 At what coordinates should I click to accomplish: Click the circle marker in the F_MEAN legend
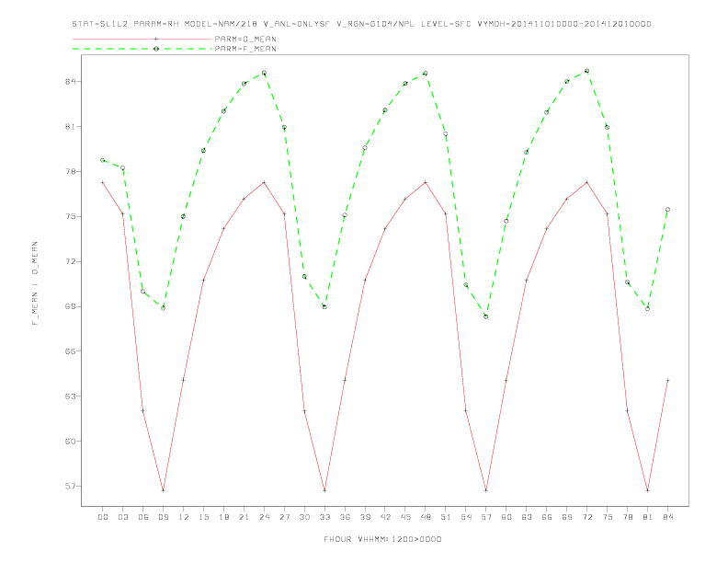pyautogui.click(x=156, y=49)
